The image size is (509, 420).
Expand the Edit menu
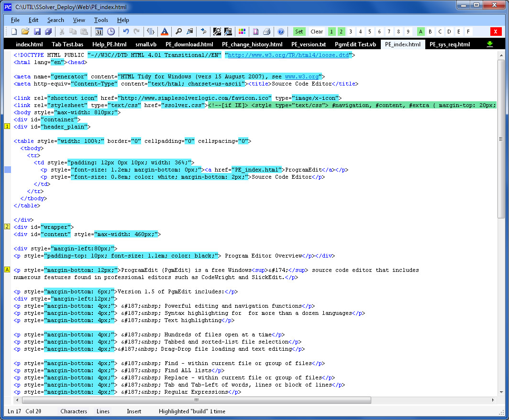33,20
